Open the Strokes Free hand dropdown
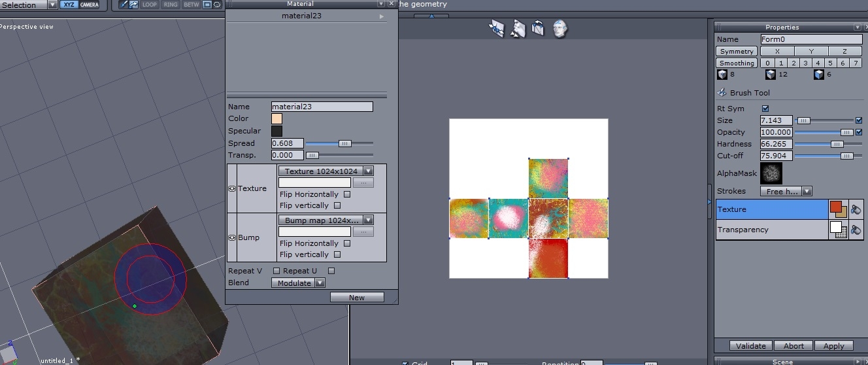 (807, 192)
